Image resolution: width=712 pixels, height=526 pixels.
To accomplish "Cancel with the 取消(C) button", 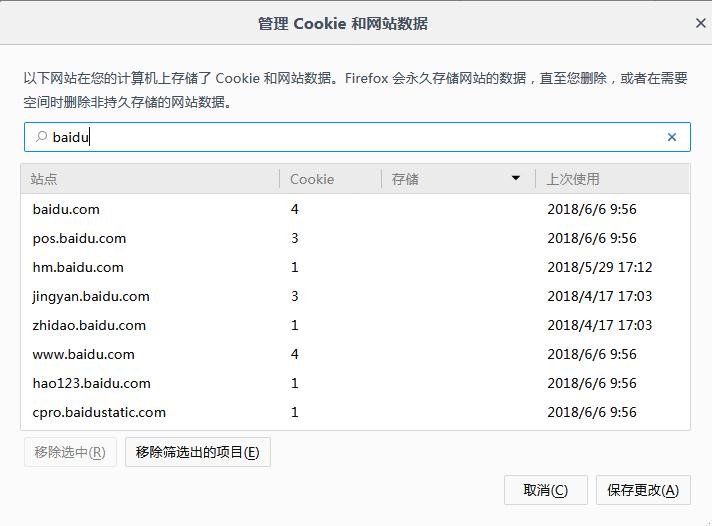I will click(x=545, y=490).
